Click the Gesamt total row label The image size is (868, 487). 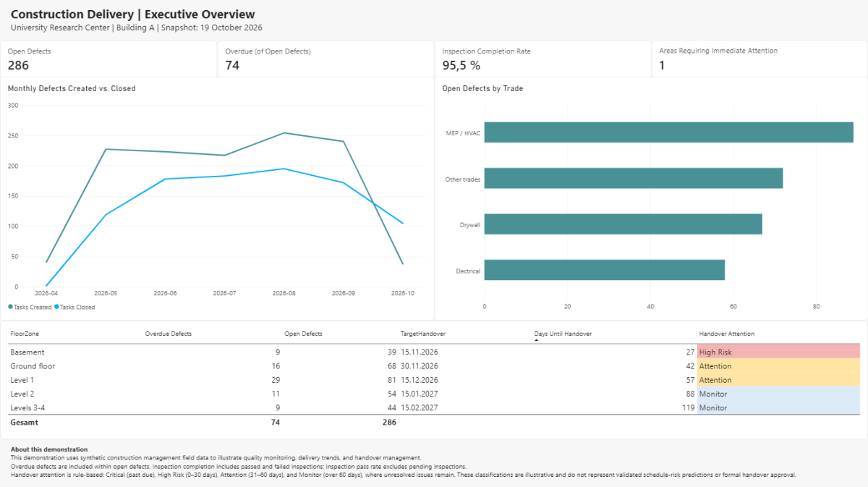(x=24, y=422)
